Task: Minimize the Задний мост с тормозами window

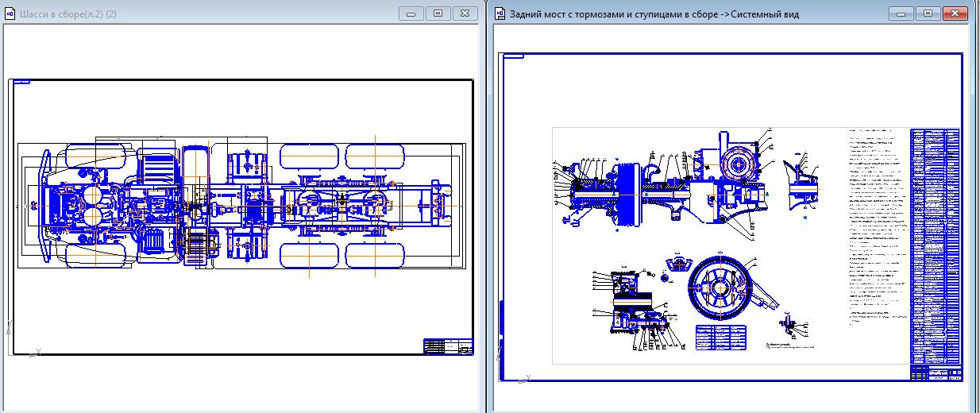Action: (x=901, y=14)
